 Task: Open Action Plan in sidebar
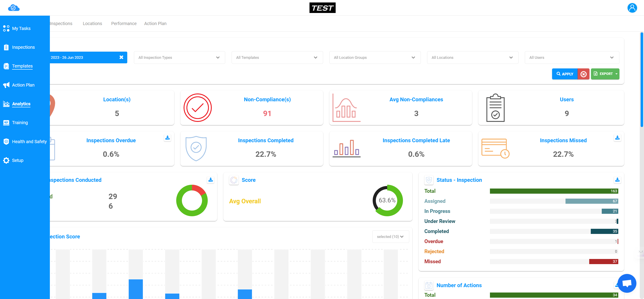click(x=23, y=85)
